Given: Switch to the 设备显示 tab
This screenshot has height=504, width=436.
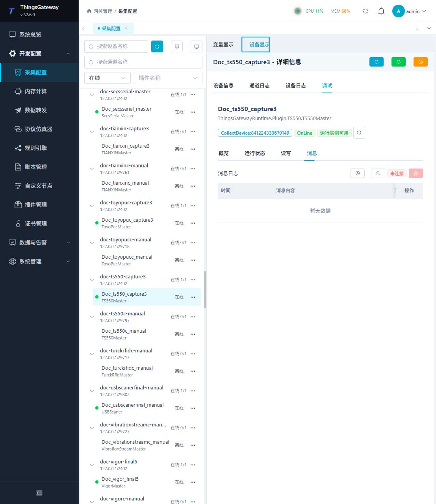Looking at the screenshot, I should point(256,44).
